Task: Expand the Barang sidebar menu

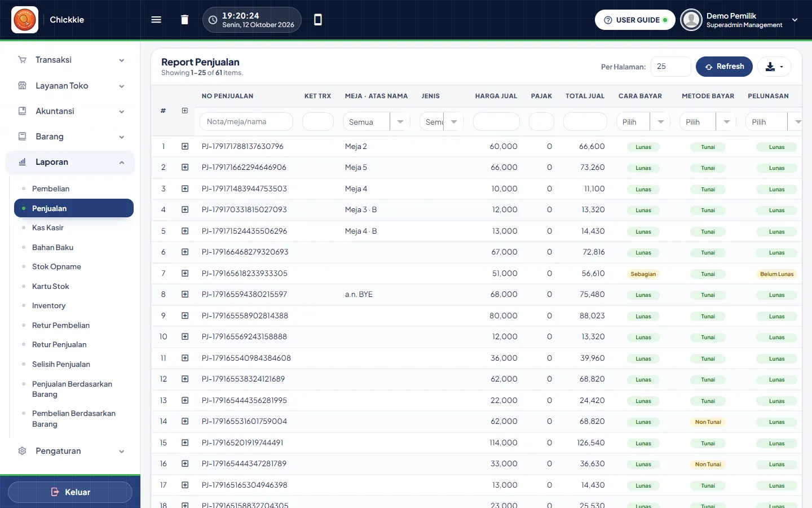Action: point(70,137)
